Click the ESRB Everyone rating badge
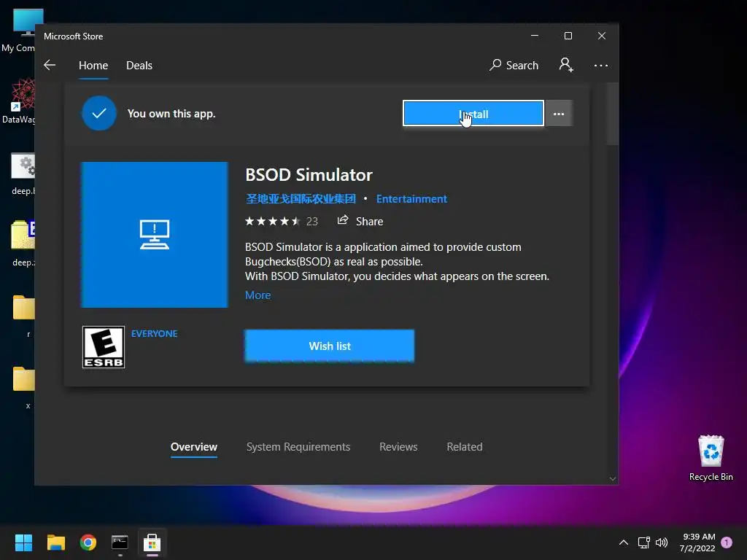This screenshot has width=747, height=560. point(104,347)
